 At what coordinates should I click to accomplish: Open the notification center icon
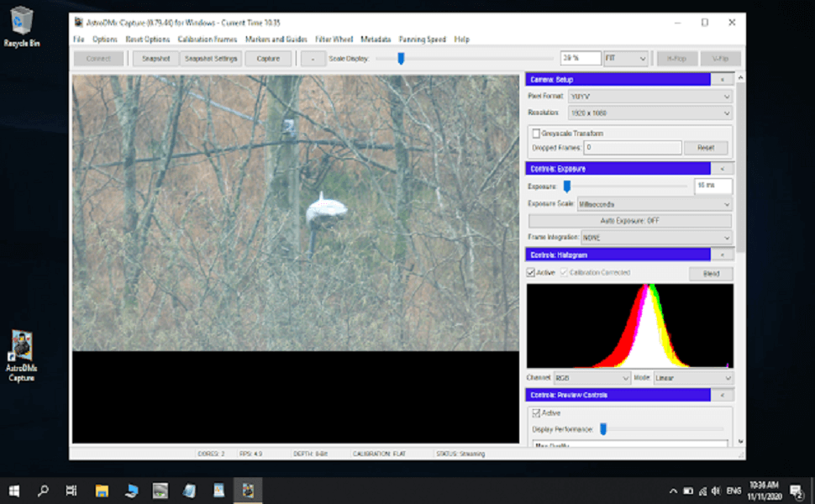pos(796,491)
